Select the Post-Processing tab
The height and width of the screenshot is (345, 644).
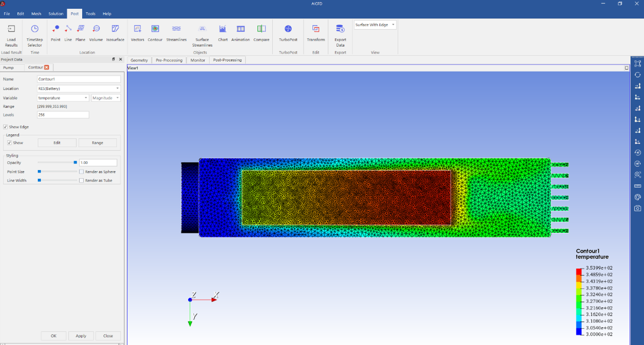227,60
